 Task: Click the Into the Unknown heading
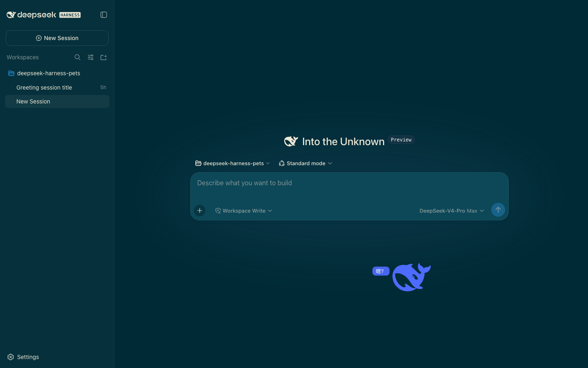pyautogui.click(x=343, y=141)
